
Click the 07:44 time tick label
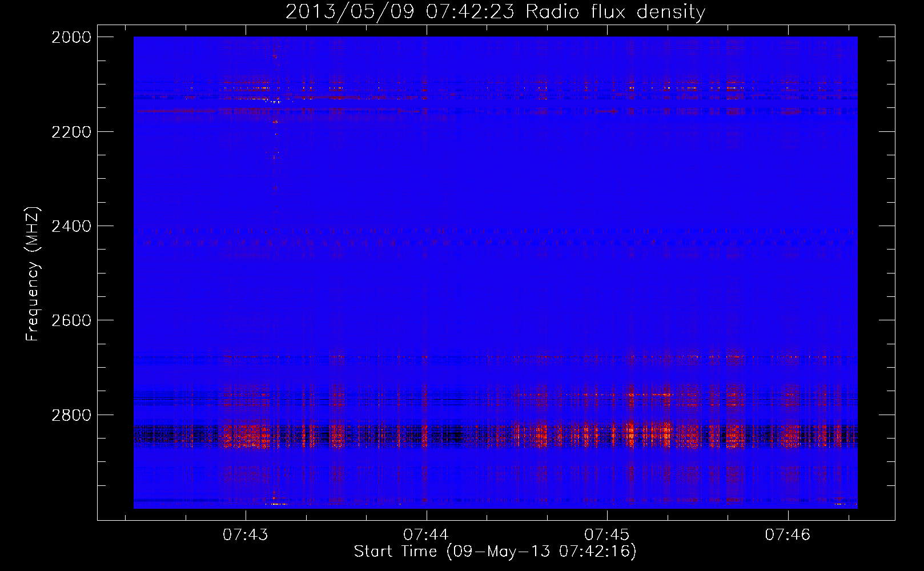point(426,535)
